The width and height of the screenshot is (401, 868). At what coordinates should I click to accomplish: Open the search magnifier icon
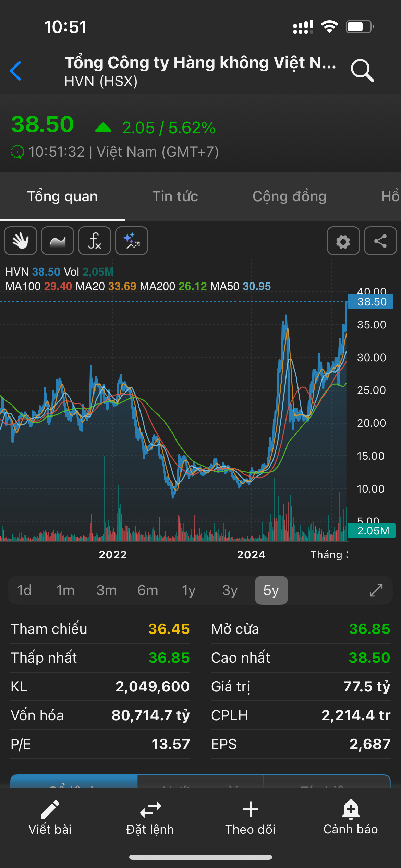click(362, 71)
